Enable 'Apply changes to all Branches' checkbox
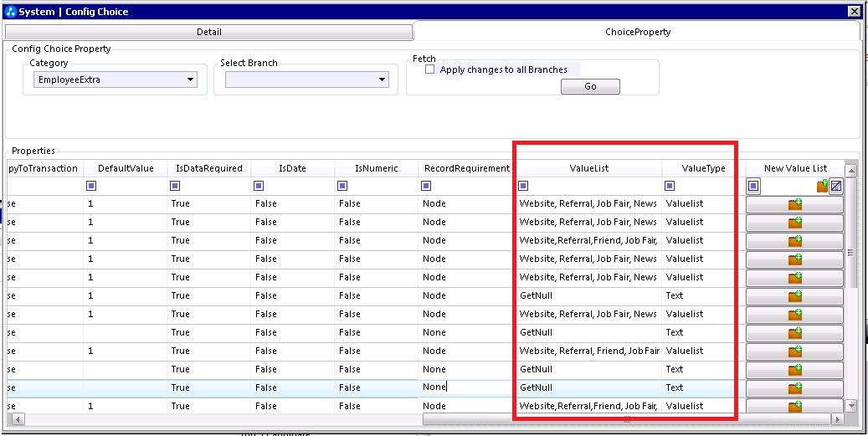 tap(429, 69)
